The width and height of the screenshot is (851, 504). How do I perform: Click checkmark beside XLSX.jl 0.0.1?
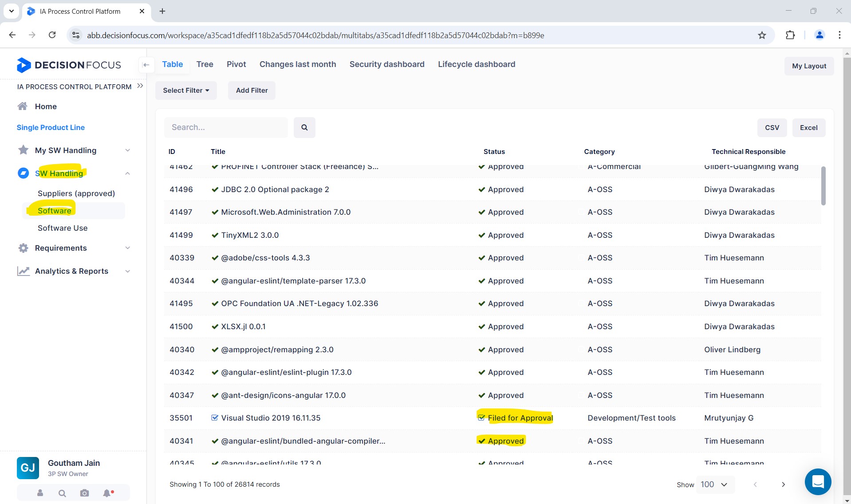tap(215, 327)
